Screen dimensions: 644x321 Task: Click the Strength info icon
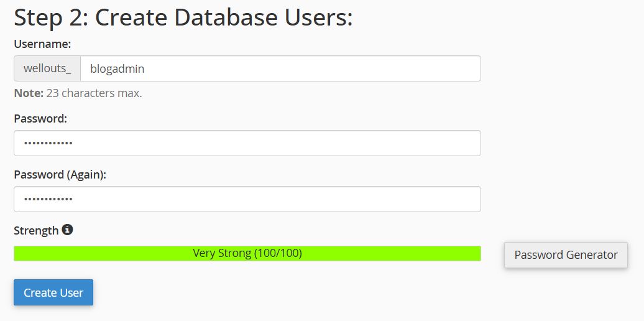tap(67, 230)
